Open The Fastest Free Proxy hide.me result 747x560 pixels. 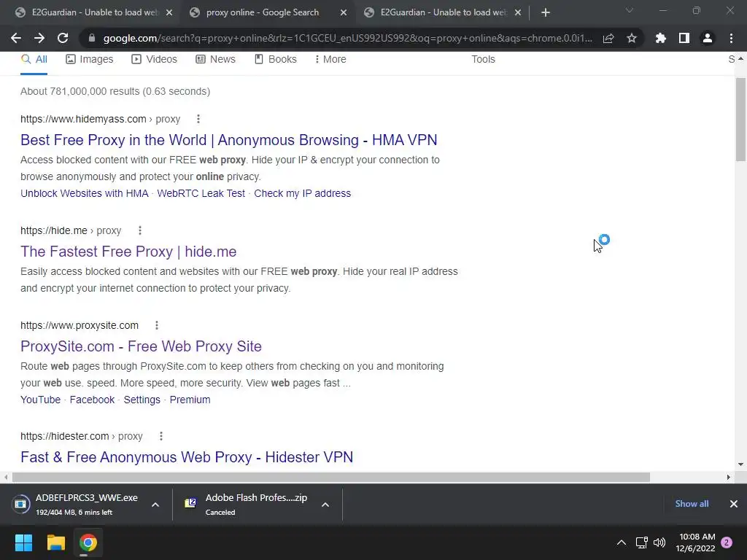click(x=128, y=252)
